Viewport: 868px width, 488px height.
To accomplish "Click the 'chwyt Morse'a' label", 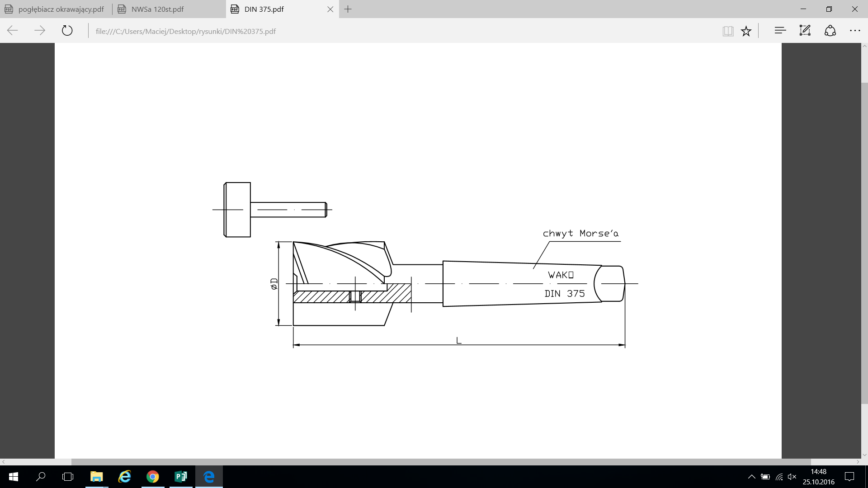I will click(580, 234).
